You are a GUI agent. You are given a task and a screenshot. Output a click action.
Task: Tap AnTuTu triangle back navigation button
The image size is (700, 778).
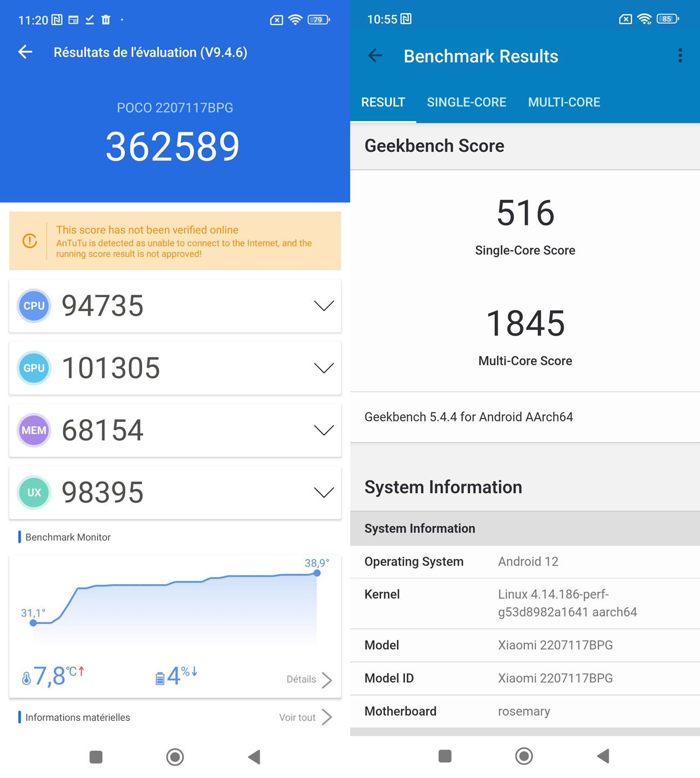tap(254, 757)
